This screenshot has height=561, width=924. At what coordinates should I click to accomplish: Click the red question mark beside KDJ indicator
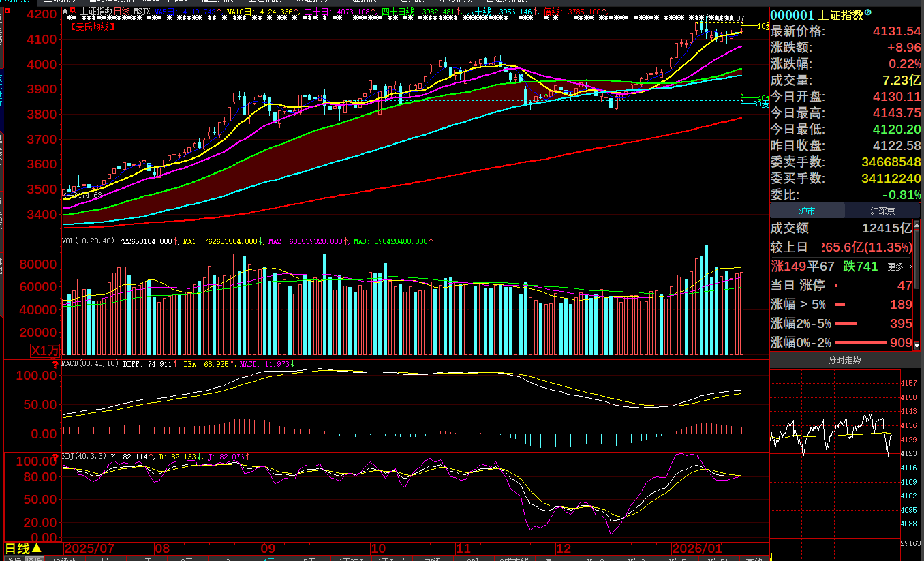coord(56,457)
